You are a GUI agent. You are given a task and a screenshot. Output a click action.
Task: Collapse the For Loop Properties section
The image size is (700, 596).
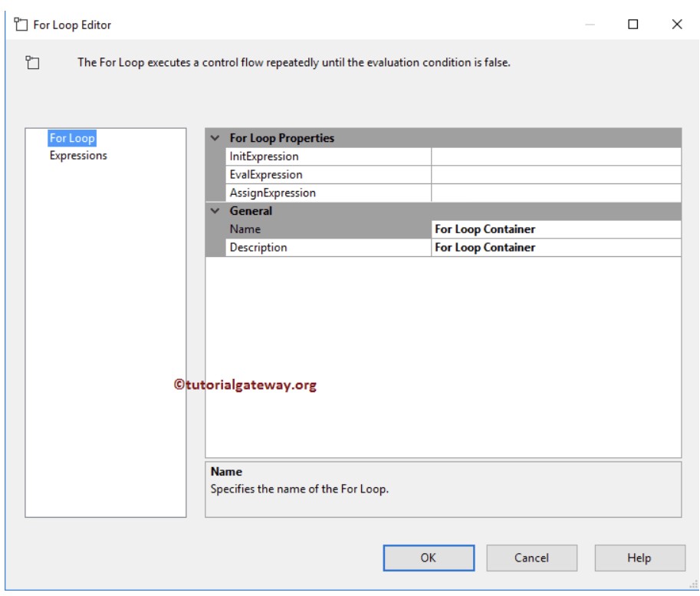(215, 138)
